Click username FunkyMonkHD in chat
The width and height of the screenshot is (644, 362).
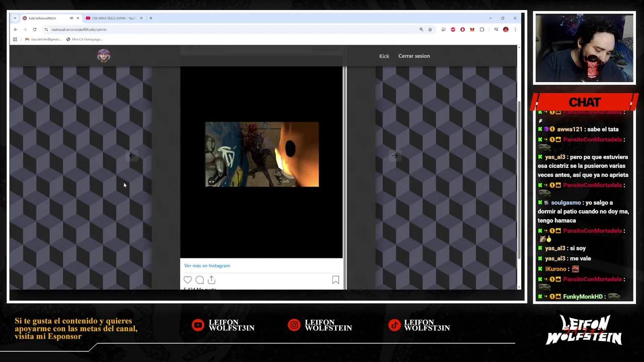click(583, 297)
